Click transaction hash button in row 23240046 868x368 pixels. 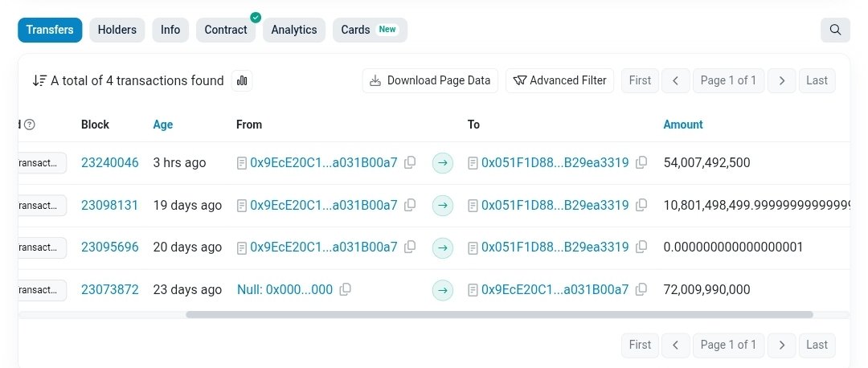coord(42,162)
